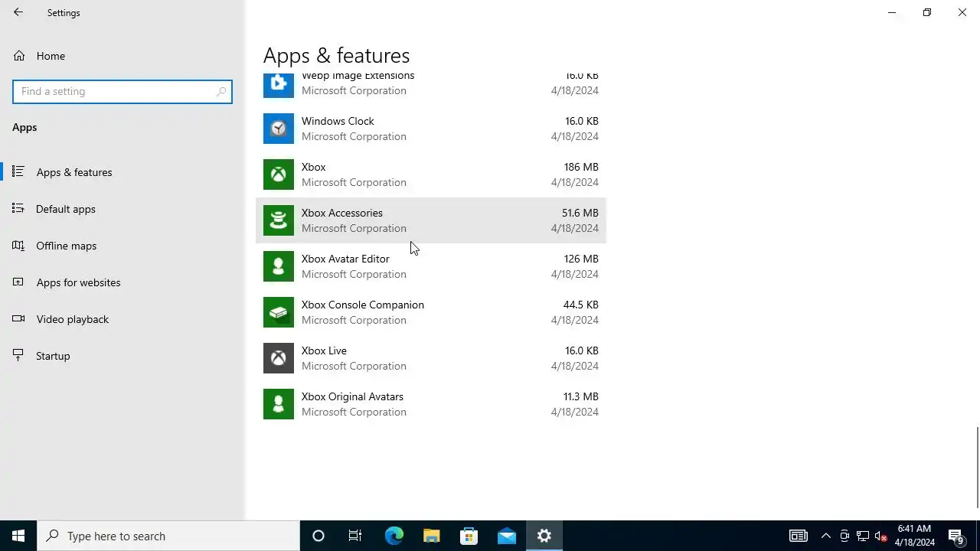
Task: Select the Xbox Console Companion icon
Action: (x=279, y=312)
